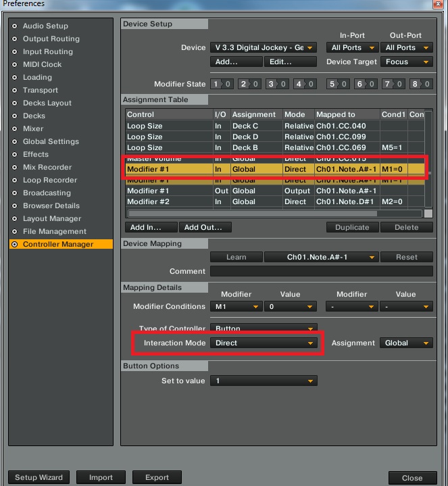Select Controller Manager entry

(61, 244)
